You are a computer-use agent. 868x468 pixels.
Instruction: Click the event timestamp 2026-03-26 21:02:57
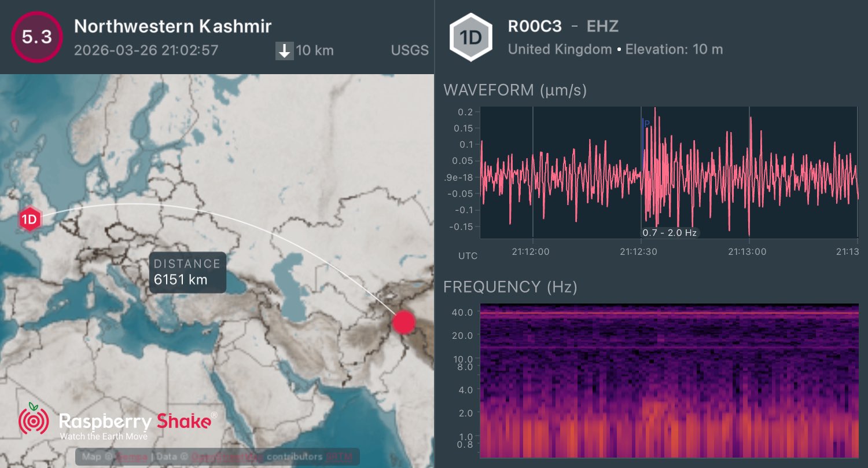[x=146, y=50]
